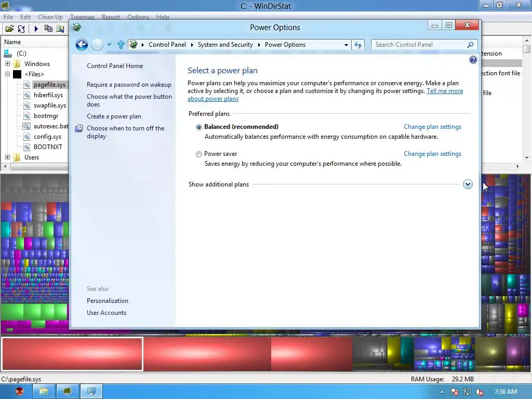Open the Report menu in WinDirStat
The image size is (532, 399).
coord(111,17)
